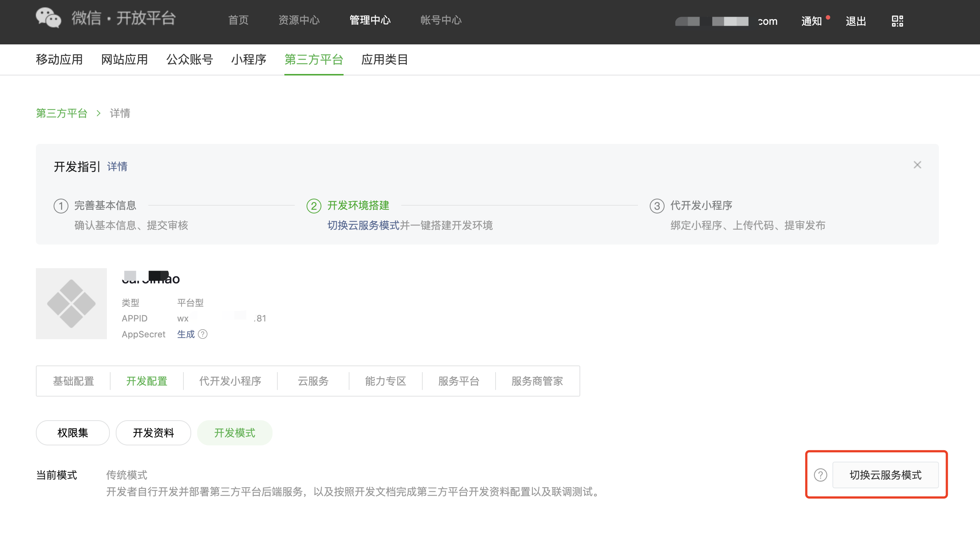Screen dimensions: 980x546
Task: Click the help icon beside AppSecret 生成
Action: click(203, 334)
